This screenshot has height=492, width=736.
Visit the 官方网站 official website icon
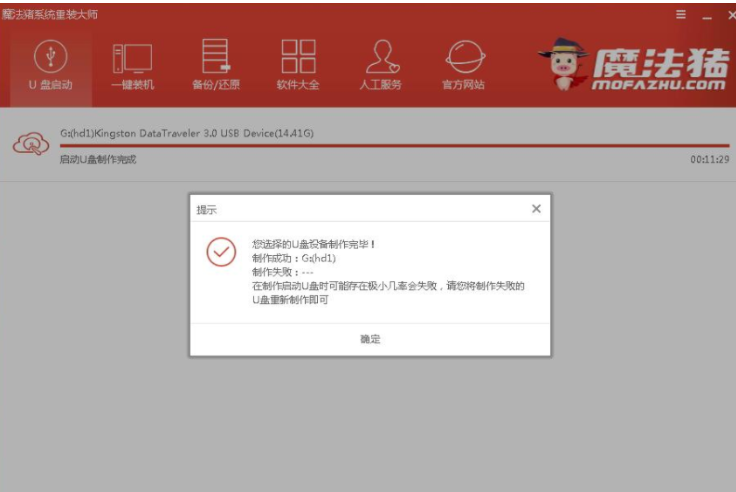463,64
